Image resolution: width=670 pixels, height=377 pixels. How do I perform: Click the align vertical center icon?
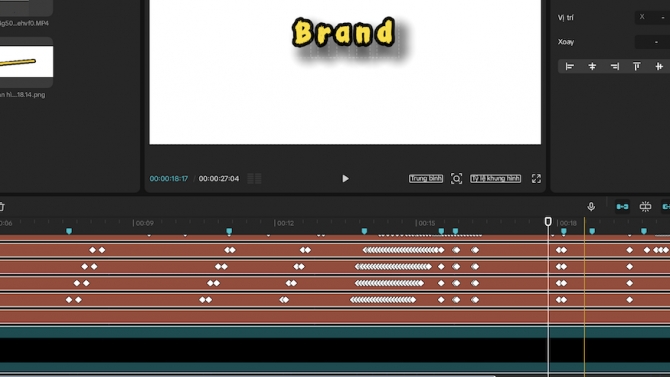659,66
